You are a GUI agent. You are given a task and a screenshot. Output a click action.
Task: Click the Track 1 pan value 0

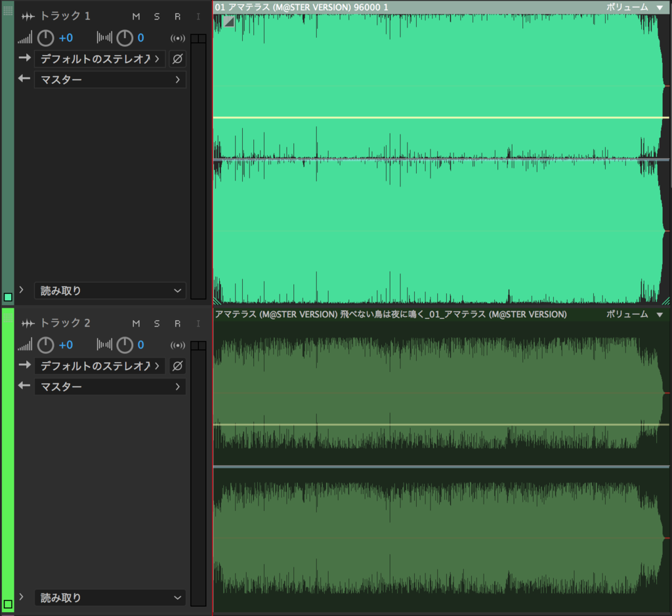(x=140, y=38)
